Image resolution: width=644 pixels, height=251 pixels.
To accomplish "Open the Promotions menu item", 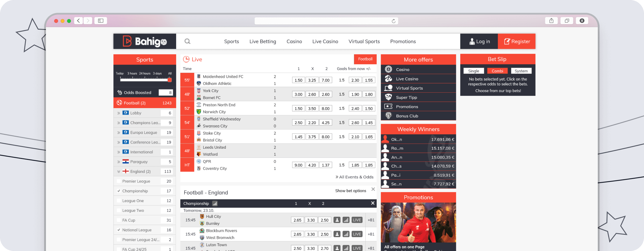I will (403, 42).
